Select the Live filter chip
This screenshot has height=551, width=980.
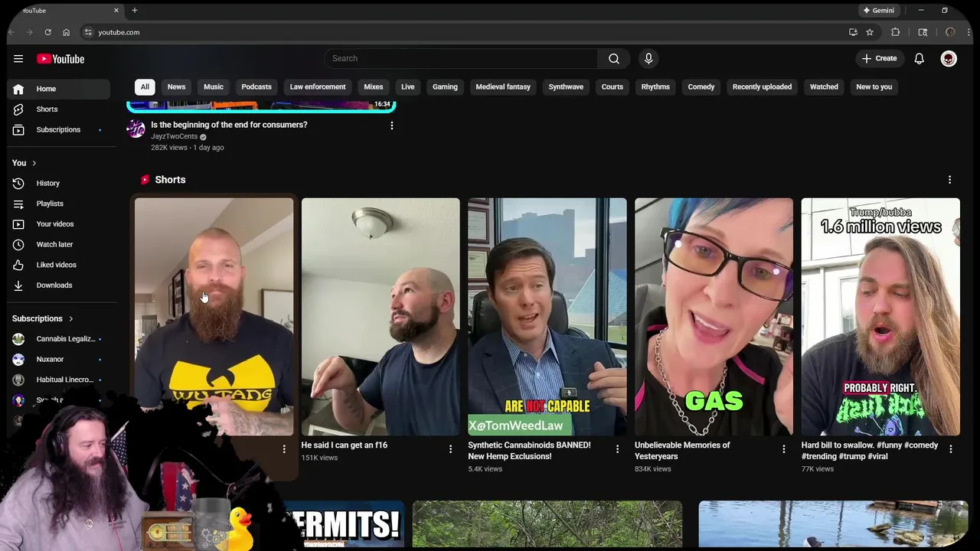click(x=408, y=87)
